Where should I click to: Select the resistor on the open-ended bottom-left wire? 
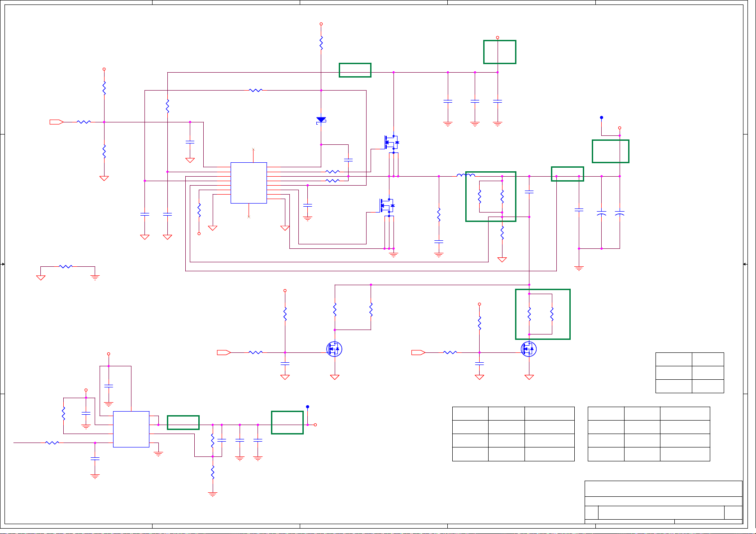pyautogui.click(x=52, y=443)
